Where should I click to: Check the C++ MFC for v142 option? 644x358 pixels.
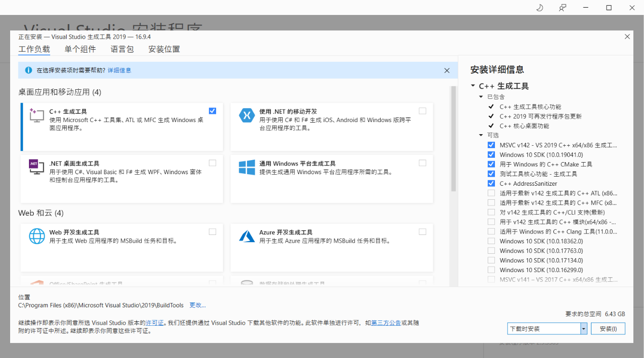(491, 203)
